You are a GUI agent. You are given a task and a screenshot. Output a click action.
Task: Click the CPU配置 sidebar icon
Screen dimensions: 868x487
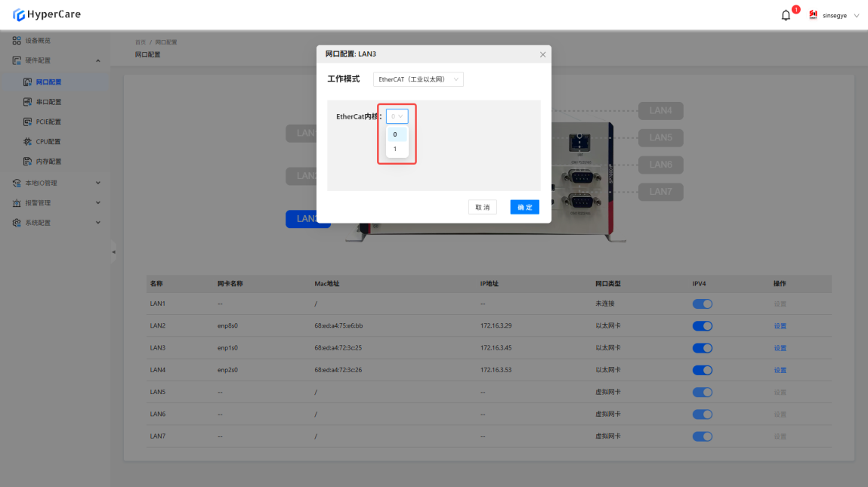point(28,142)
